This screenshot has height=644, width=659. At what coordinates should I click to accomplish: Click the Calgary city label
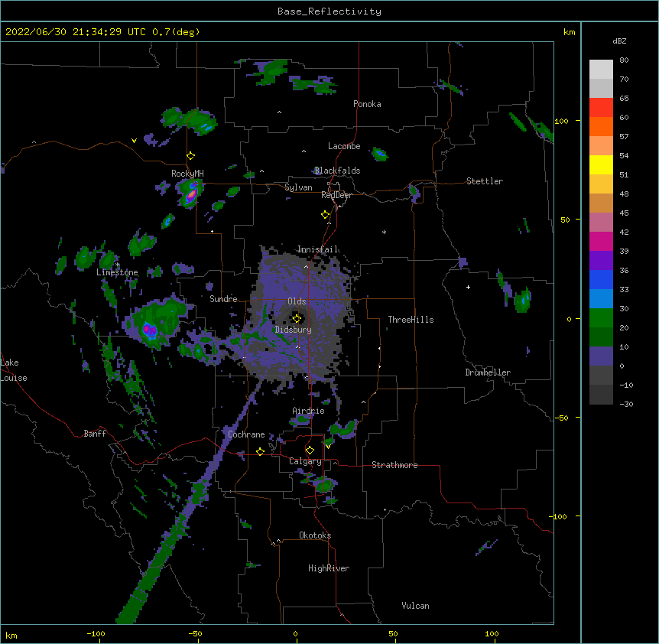coord(305,461)
